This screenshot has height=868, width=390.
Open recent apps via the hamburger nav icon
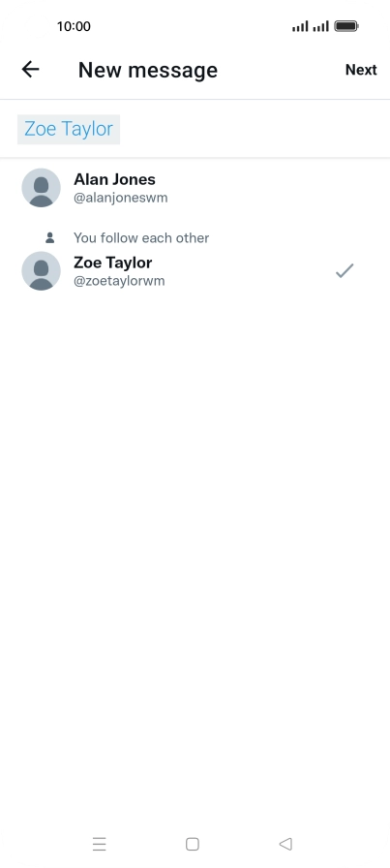click(99, 844)
